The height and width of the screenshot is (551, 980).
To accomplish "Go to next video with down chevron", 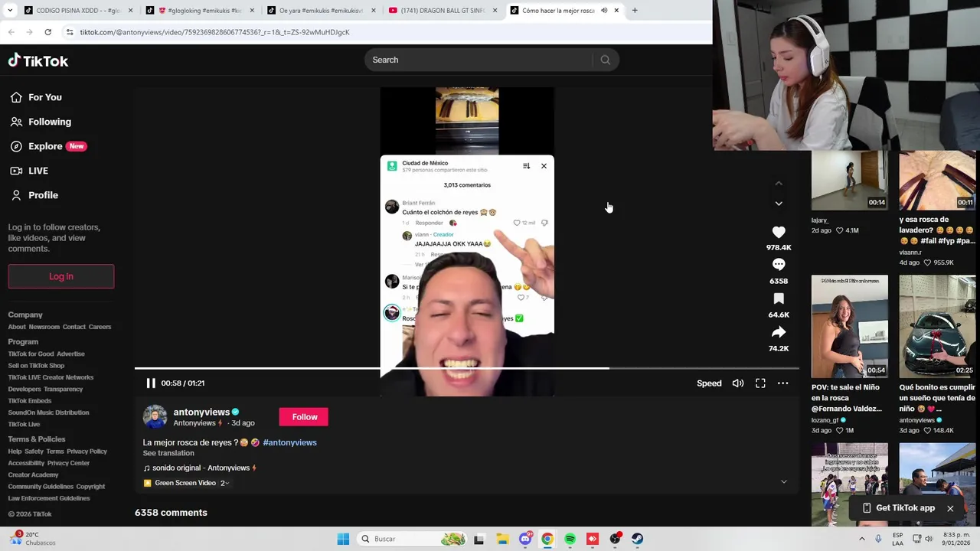I will coord(779,204).
